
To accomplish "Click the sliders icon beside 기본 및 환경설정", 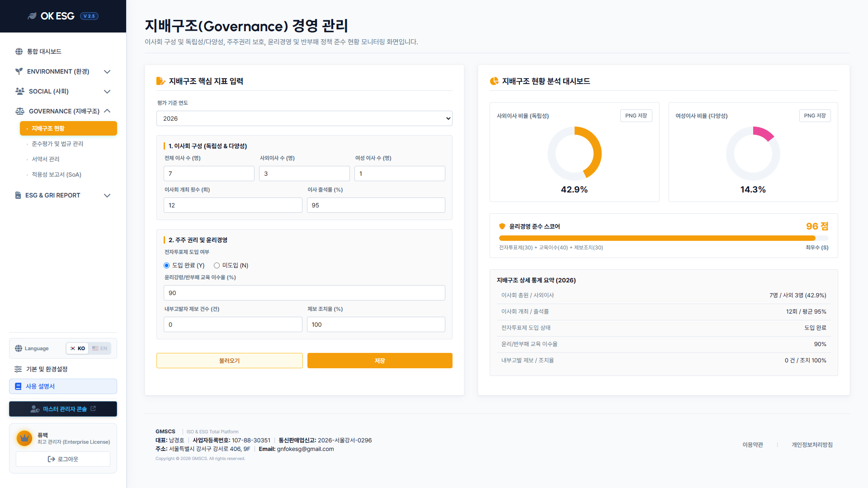I will (18, 369).
